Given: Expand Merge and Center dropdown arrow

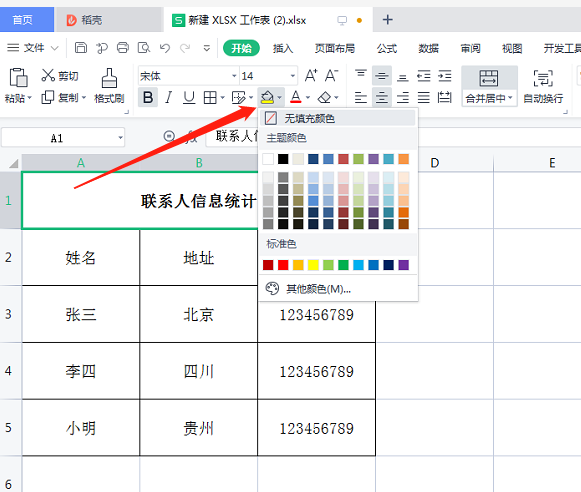Looking at the screenshot, I should click(511, 98).
